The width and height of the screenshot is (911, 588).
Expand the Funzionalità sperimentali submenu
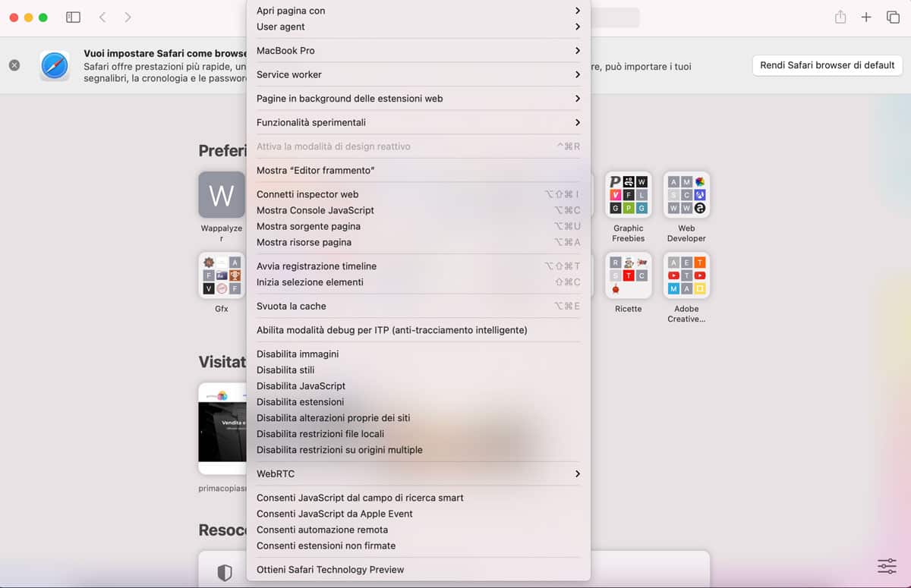tap(418, 122)
